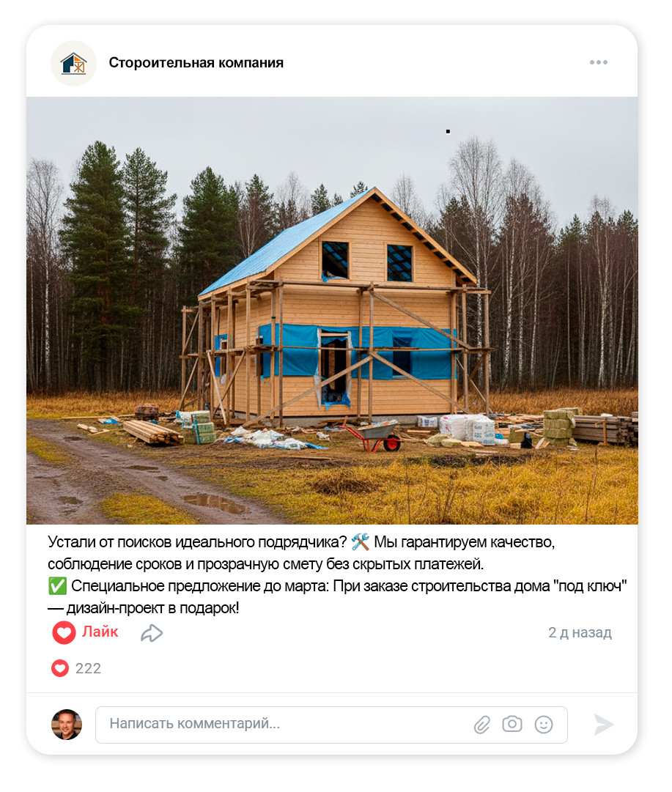The width and height of the screenshot is (672, 792).
Task: Click the hammer and wrench emoji
Action: tap(360, 542)
